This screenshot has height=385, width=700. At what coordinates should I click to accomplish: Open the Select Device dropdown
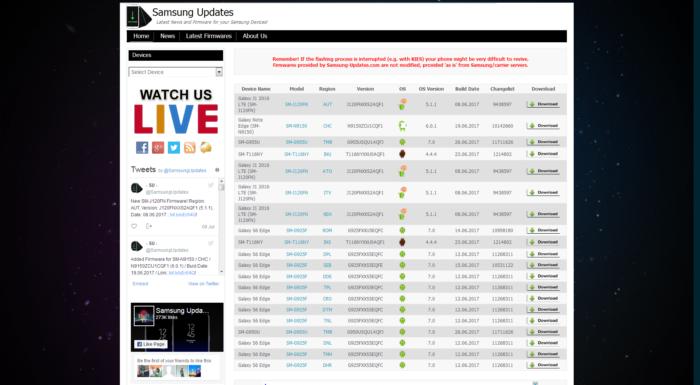pos(175,72)
